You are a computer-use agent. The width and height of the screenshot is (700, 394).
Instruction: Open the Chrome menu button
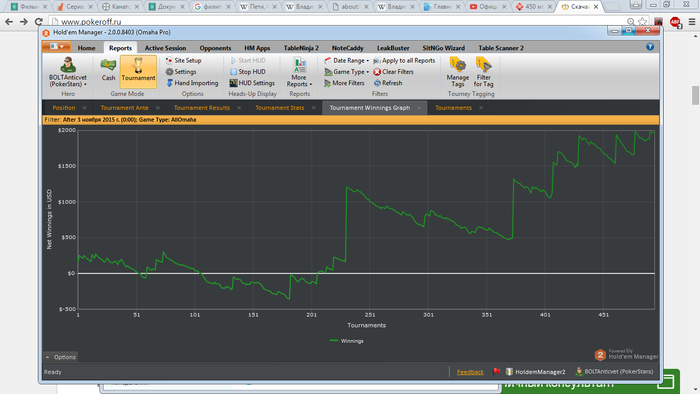click(x=692, y=21)
